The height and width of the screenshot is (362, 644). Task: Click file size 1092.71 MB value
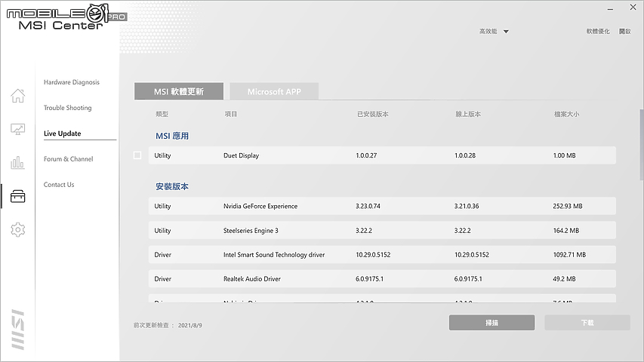coord(569,254)
